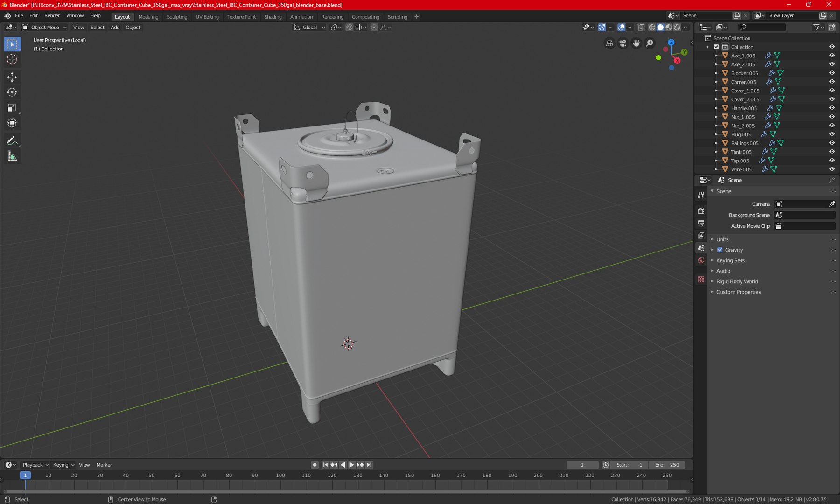Activate the Annotate tool
Image resolution: width=840 pixels, height=504 pixels.
12,141
